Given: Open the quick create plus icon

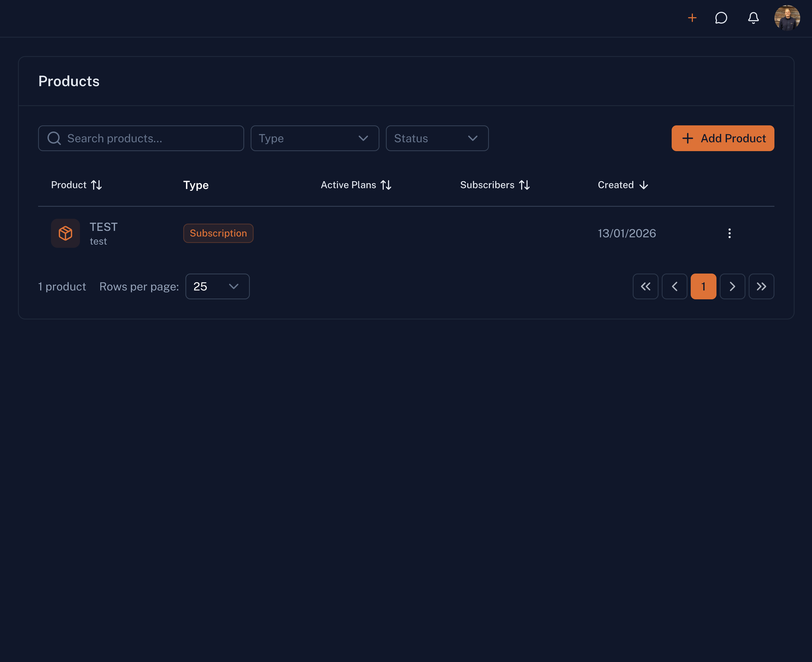Looking at the screenshot, I should click(692, 18).
